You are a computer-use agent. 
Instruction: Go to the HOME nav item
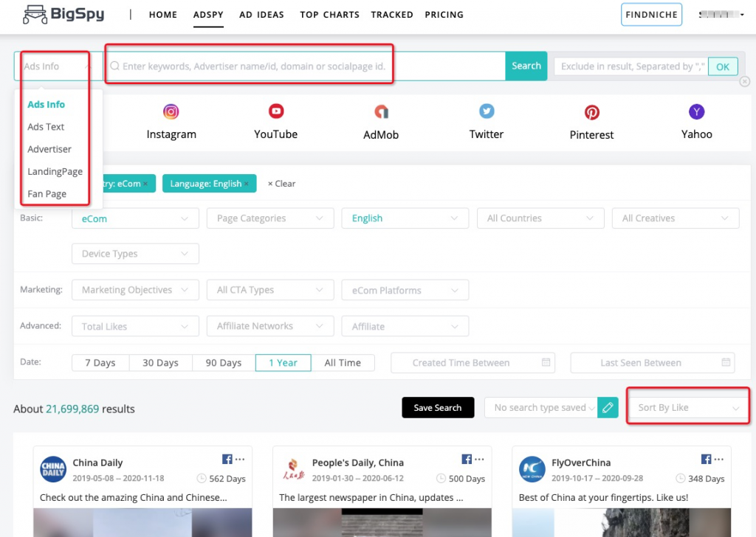(163, 15)
